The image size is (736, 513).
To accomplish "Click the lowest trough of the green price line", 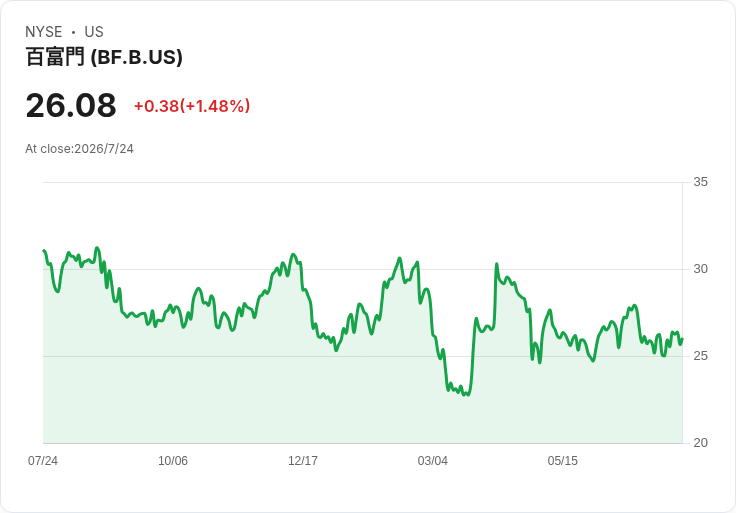I will coord(467,395).
